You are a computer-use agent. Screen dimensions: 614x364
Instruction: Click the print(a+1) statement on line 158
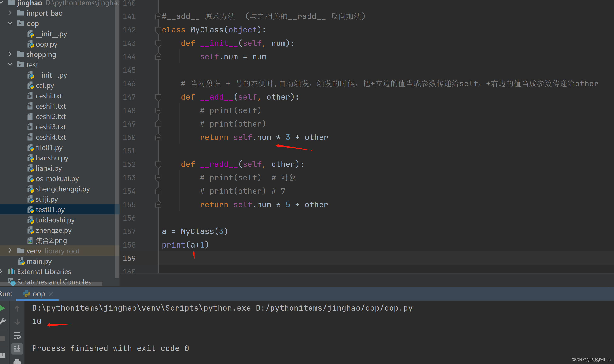[x=185, y=245]
